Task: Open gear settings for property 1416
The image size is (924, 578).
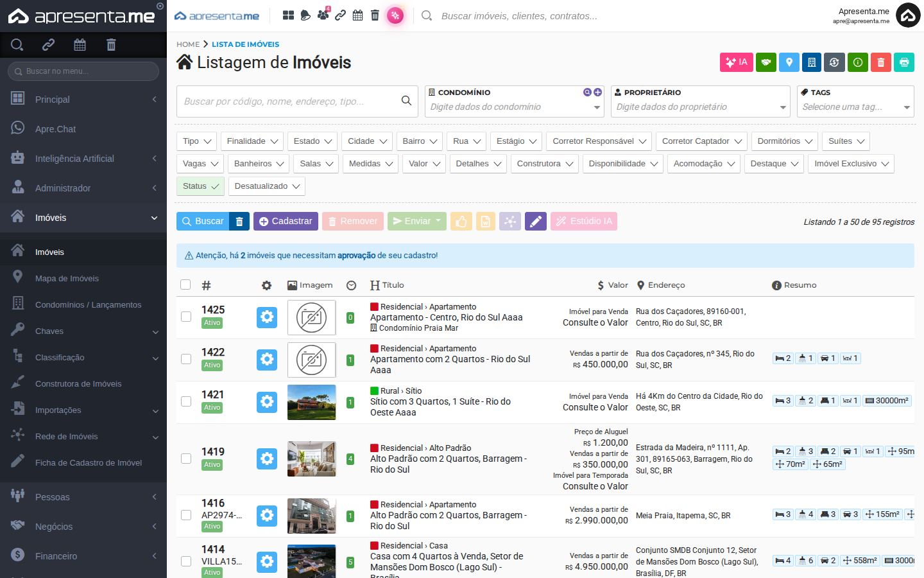Action: coord(267,515)
